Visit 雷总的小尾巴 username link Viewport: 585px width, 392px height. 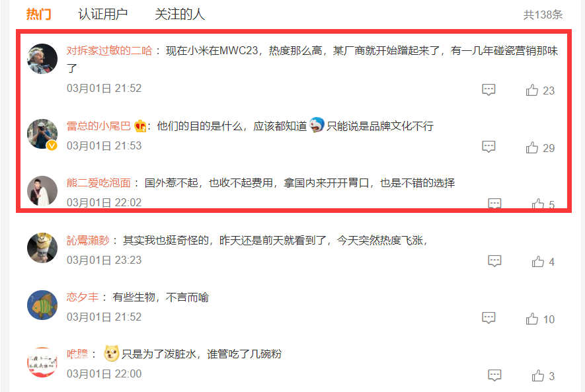pyautogui.click(x=98, y=126)
